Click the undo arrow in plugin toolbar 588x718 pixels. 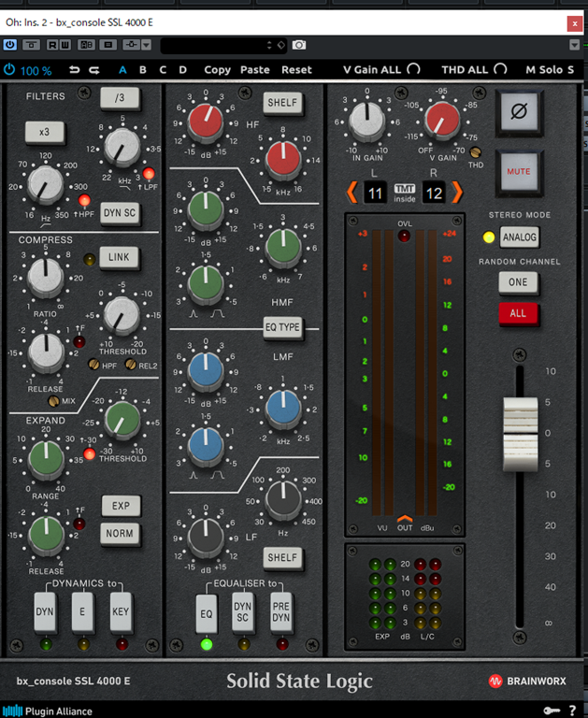(74, 70)
